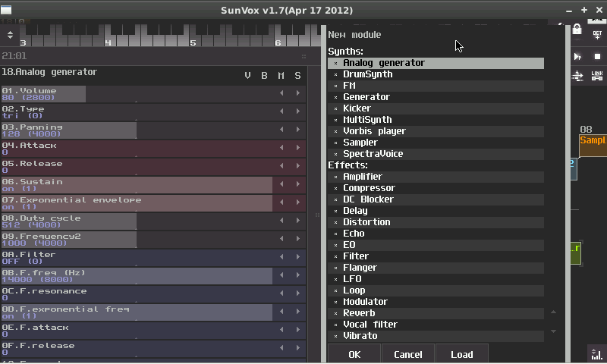Increase 01.Volume with right arrow
Image resolution: width=607 pixels, height=364 pixels.
click(x=297, y=93)
